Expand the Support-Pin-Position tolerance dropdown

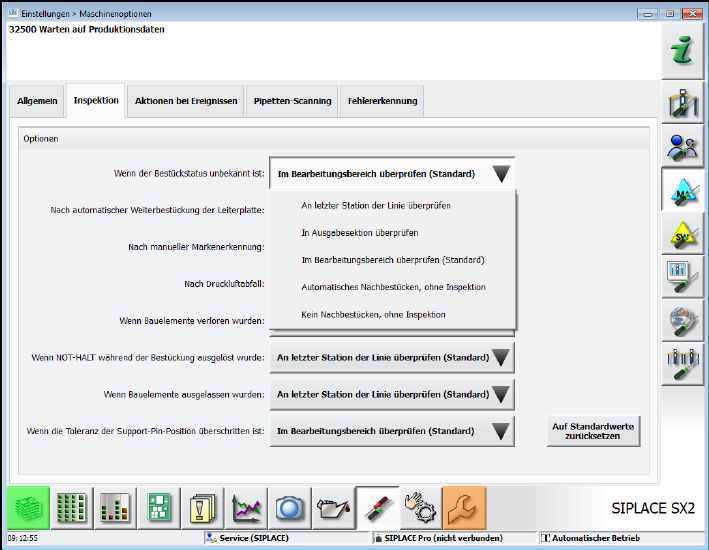(392, 431)
